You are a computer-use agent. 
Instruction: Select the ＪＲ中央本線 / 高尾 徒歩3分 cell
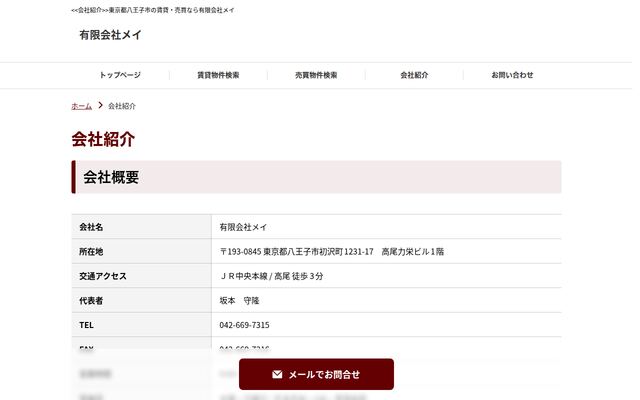pos(271,276)
